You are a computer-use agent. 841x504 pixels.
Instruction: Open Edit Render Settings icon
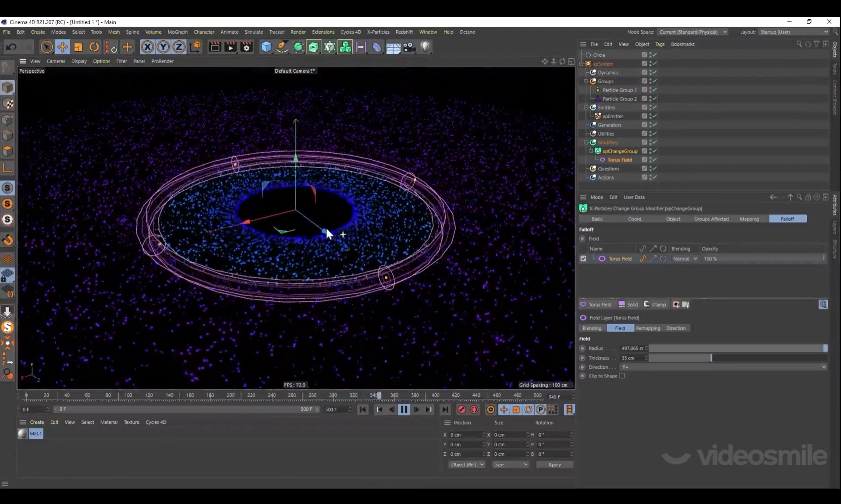[x=247, y=47]
